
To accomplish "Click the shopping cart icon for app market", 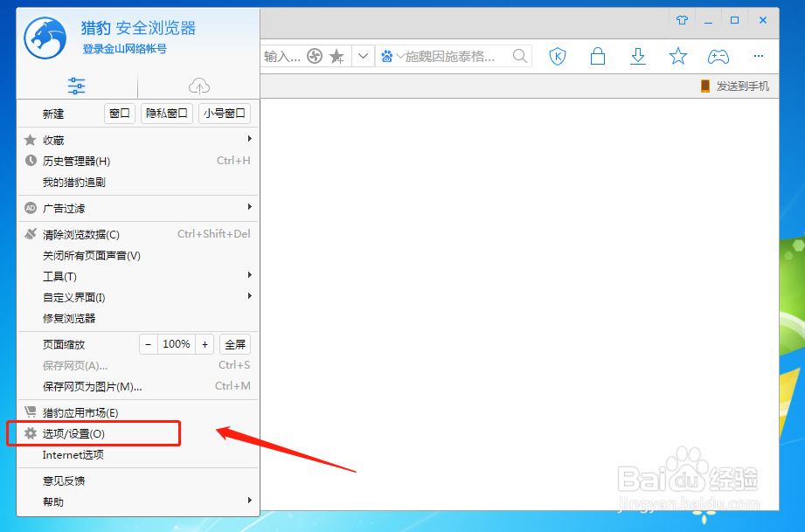I will point(31,411).
